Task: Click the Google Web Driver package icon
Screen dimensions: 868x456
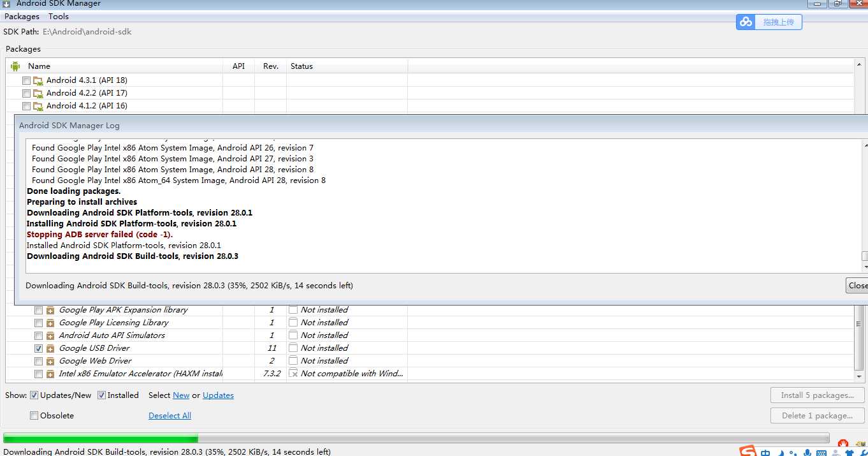Action: (50, 361)
